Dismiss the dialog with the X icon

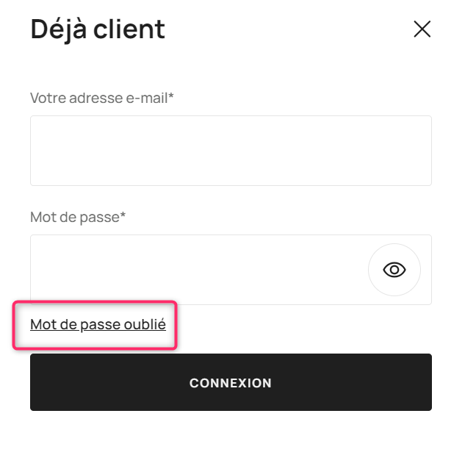422,29
